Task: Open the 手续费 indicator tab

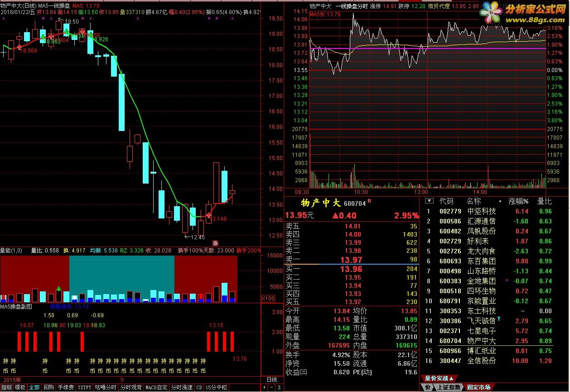Action: 66,387
